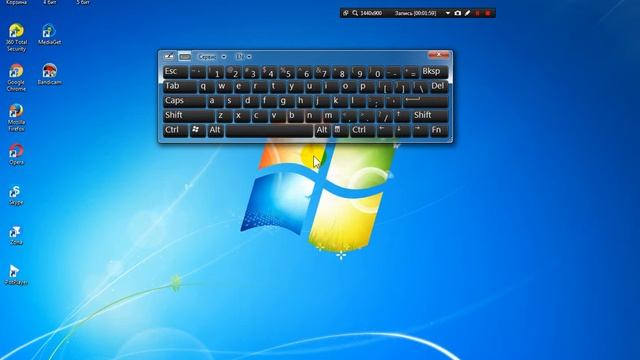Toggle the right Ctrl key
Screen dimensions: 640x360
362,130
